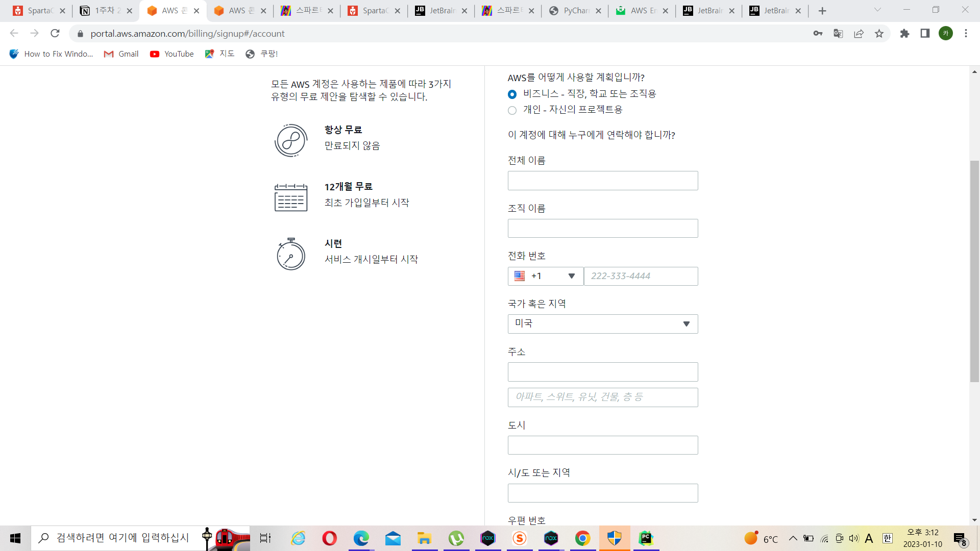The width and height of the screenshot is (980, 551).
Task: Expand the tab search chevron
Action: [877, 10]
